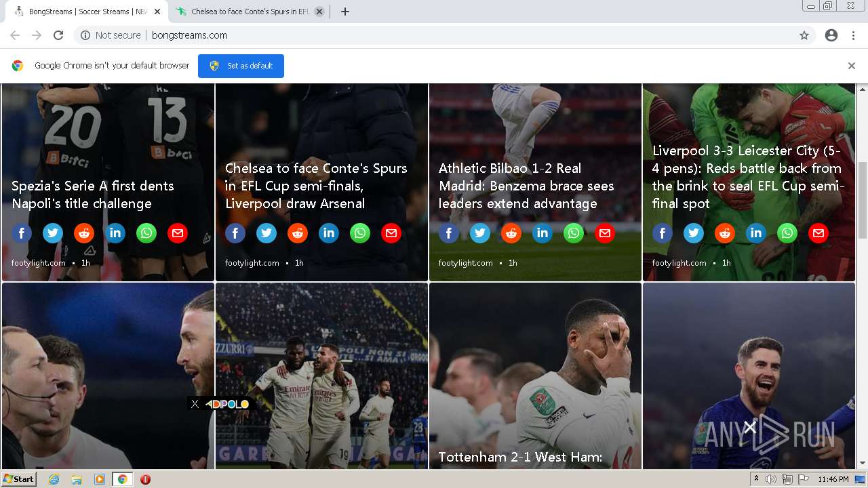Share Spezia article on LinkedIn
The height and width of the screenshot is (488, 868).
pyautogui.click(x=115, y=233)
